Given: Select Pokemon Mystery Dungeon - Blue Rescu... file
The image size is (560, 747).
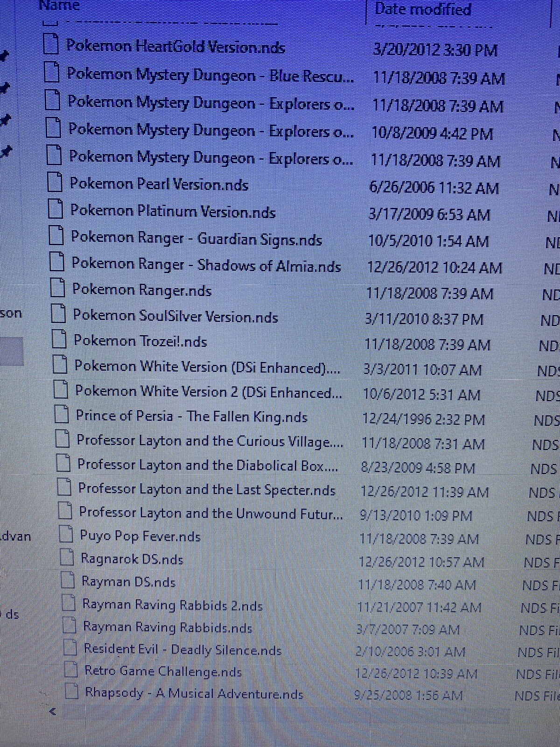Looking at the screenshot, I should pos(210,75).
